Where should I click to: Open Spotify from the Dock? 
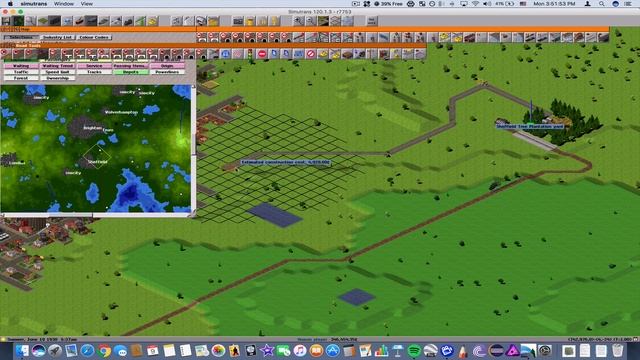click(x=414, y=351)
